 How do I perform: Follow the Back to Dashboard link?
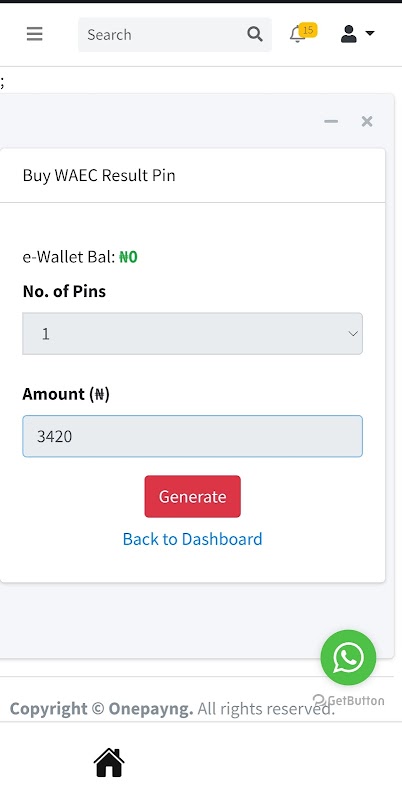point(192,539)
